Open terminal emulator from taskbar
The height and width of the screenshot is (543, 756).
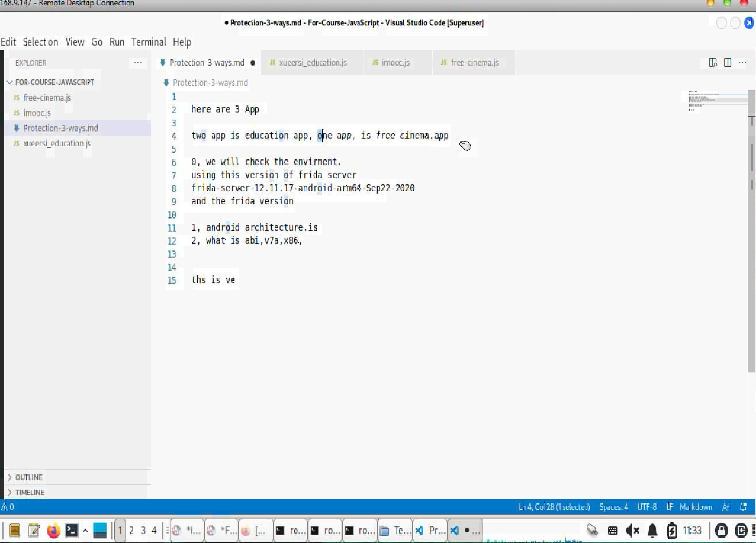72,530
